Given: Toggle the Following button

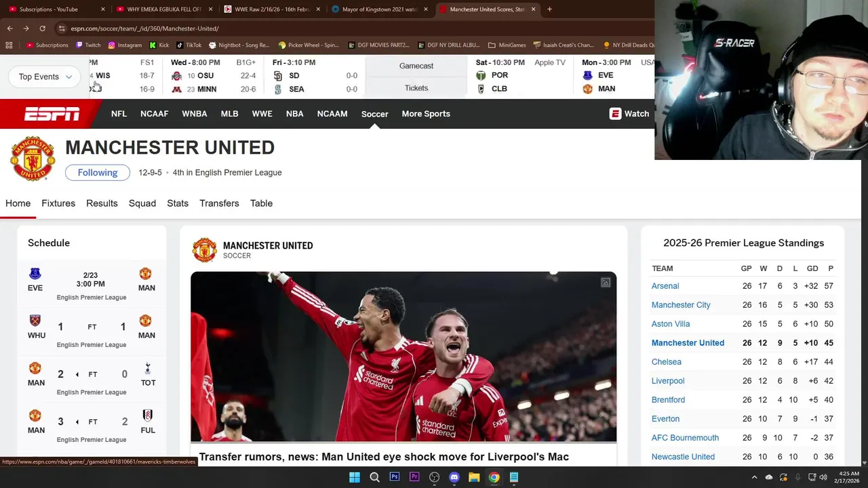Looking at the screenshot, I should [x=98, y=173].
